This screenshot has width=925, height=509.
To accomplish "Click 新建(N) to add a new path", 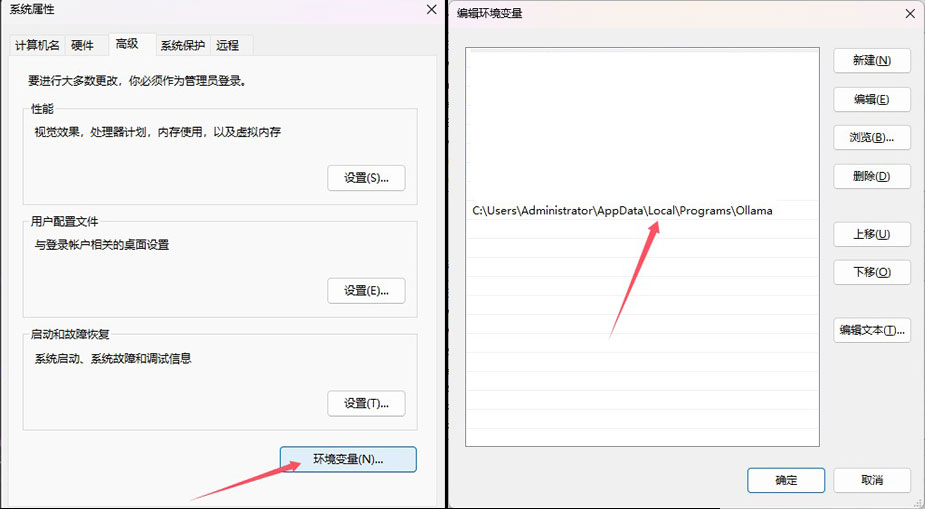I will click(x=872, y=61).
